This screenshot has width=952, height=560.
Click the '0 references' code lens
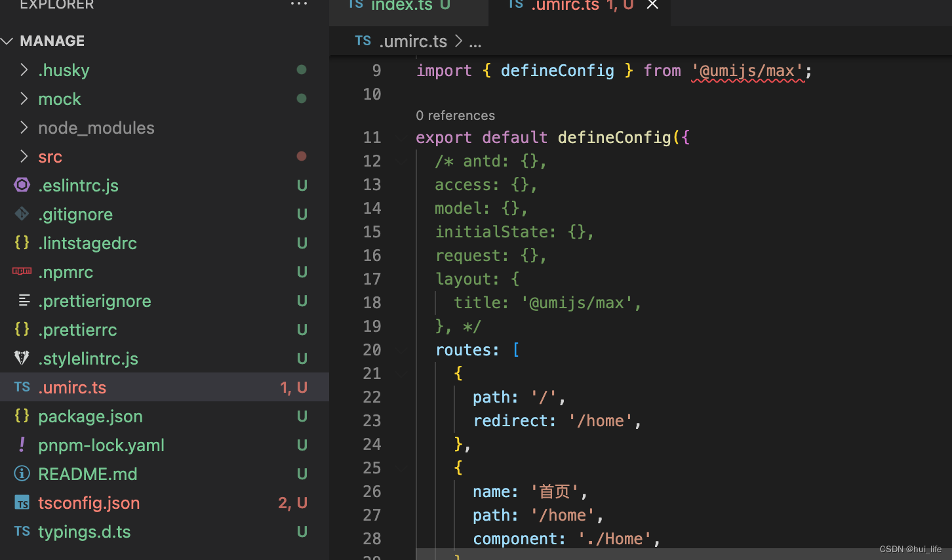pos(455,115)
